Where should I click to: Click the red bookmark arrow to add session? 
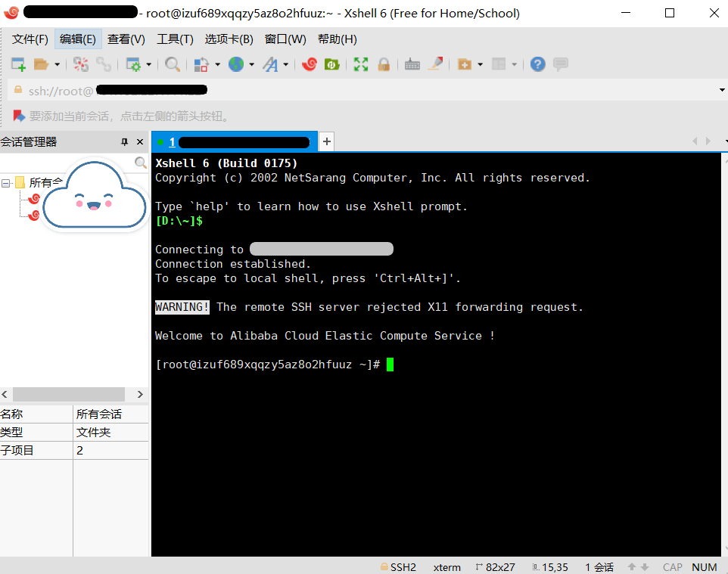click(19, 116)
